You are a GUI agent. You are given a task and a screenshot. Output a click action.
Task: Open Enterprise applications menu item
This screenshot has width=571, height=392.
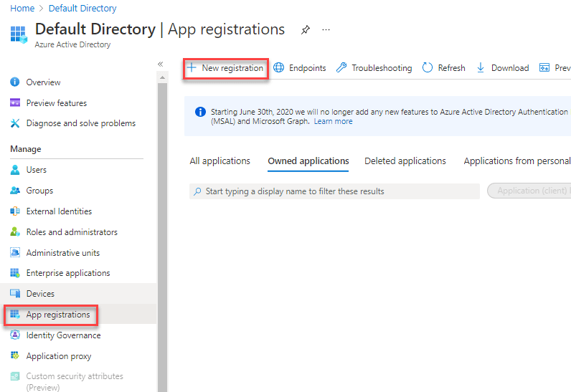pos(68,273)
